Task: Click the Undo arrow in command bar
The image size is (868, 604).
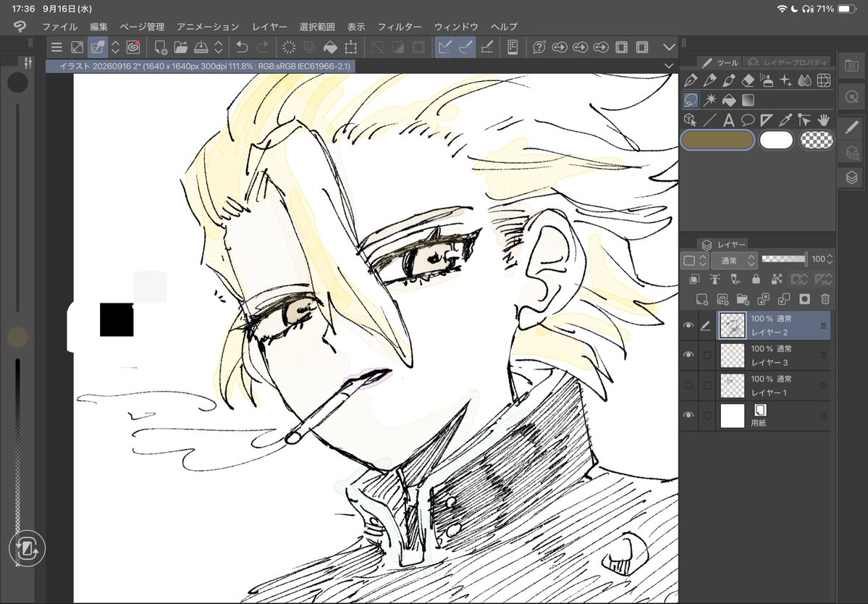Action: pyautogui.click(x=242, y=47)
